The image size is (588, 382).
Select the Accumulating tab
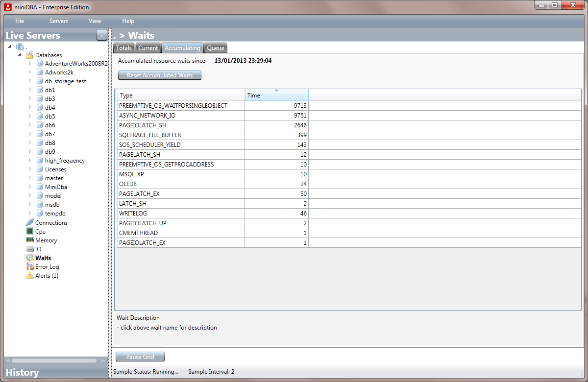coord(182,48)
